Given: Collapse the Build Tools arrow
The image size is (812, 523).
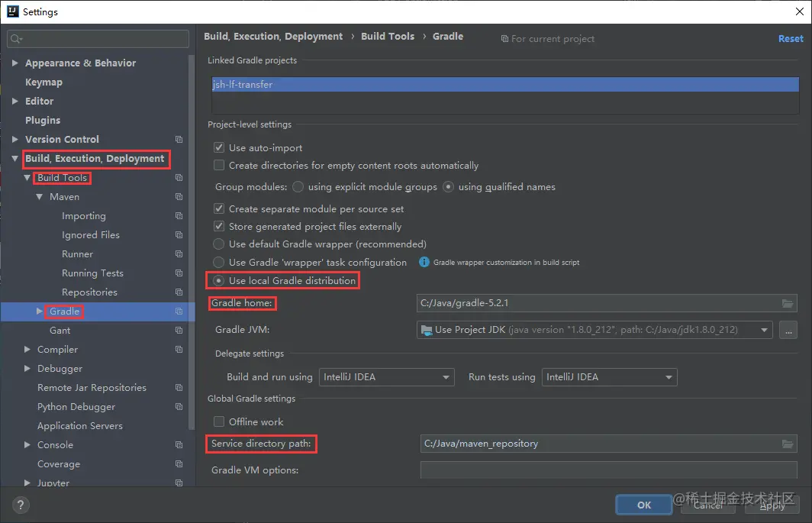Looking at the screenshot, I should pos(27,178).
